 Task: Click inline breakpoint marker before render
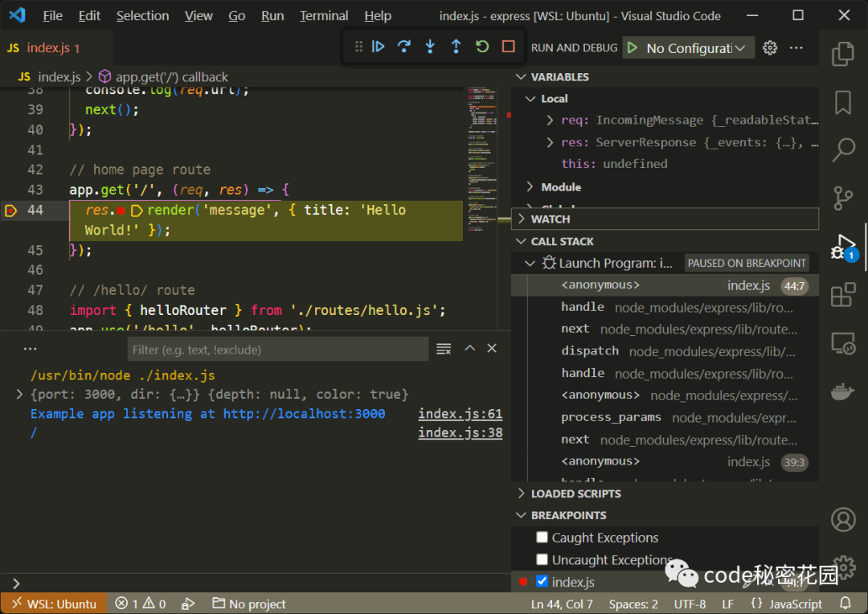[120, 211]
